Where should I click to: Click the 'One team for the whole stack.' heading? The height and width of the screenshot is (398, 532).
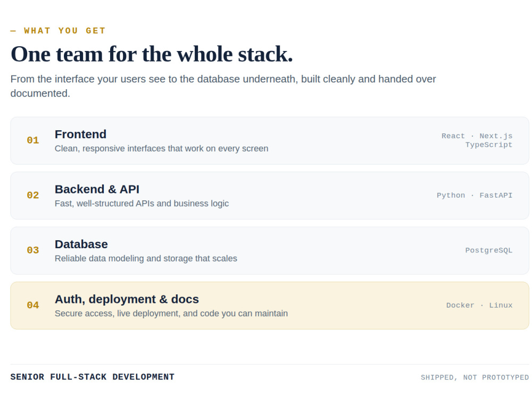point(152,54)
